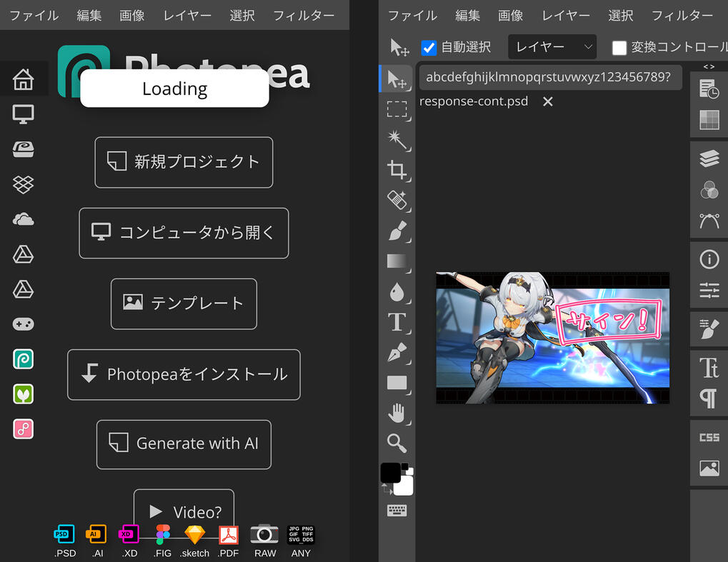Select the Gradient tool
This screenshot has width=728, height=562.
pyautogui.click(x=397, y=261)
